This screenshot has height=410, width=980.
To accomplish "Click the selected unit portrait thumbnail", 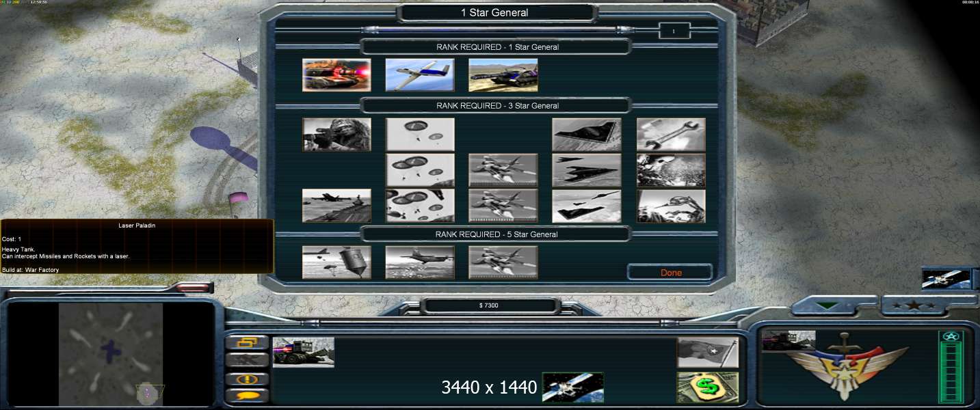I will (x=789, y=340).
